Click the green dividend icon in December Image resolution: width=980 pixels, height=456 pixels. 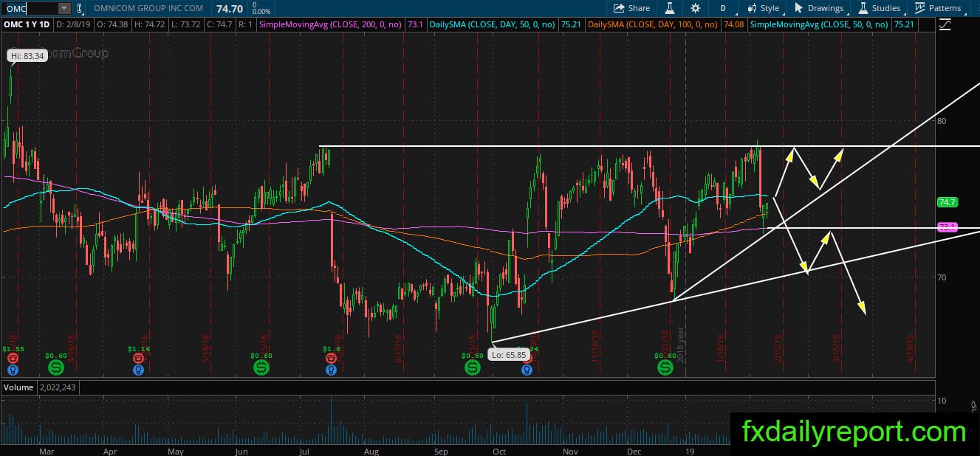(x=665, y=367)
